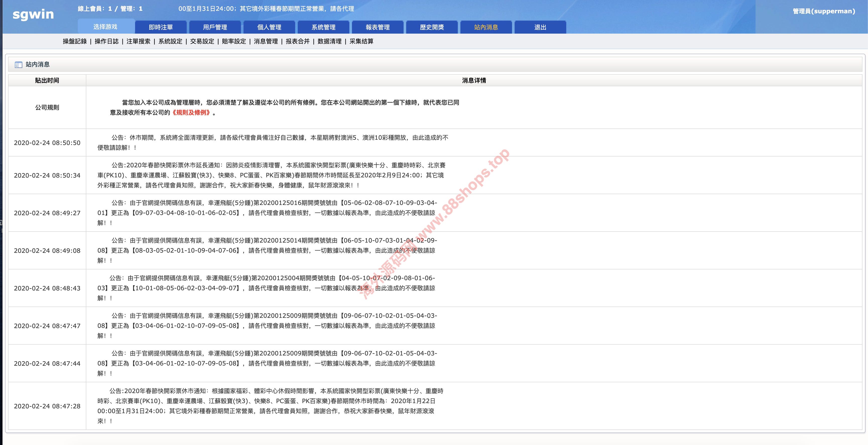This screenshot has height=445, width=868.
Task: Open the 操盤記錄 submenu link
Action: [x=75, y=41]
